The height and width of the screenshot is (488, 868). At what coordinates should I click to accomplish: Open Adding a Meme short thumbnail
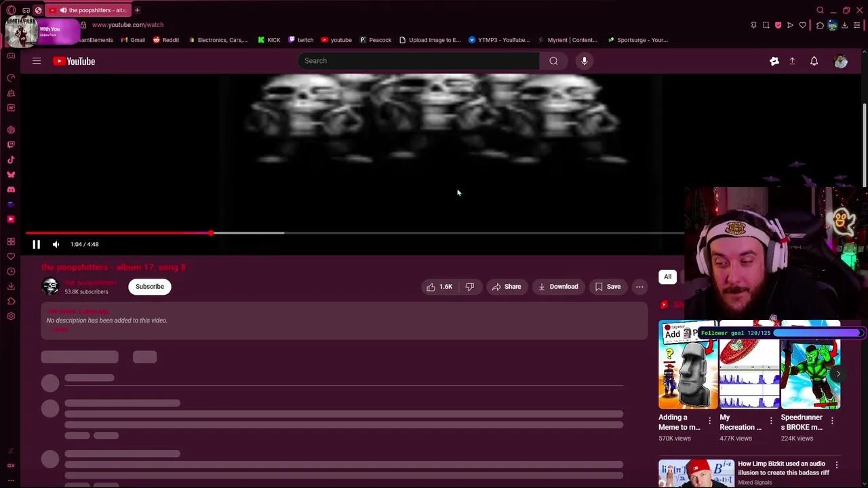tap(688, 365)
